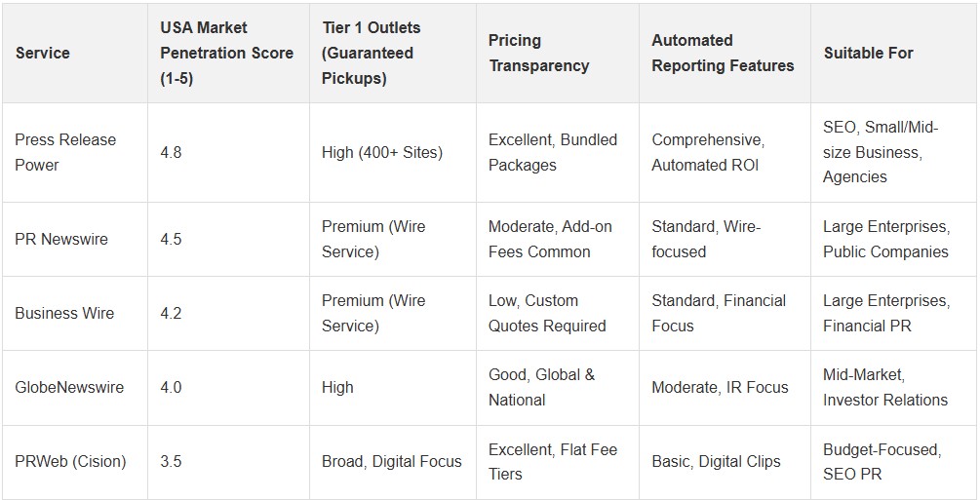
Task: Select the PR Newswire service cell
Action: 61,239
